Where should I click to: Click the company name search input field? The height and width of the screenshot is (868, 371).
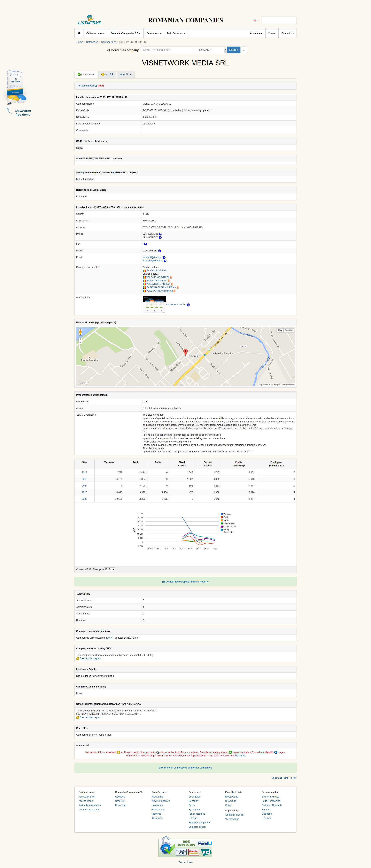click(x=168, y=50)
